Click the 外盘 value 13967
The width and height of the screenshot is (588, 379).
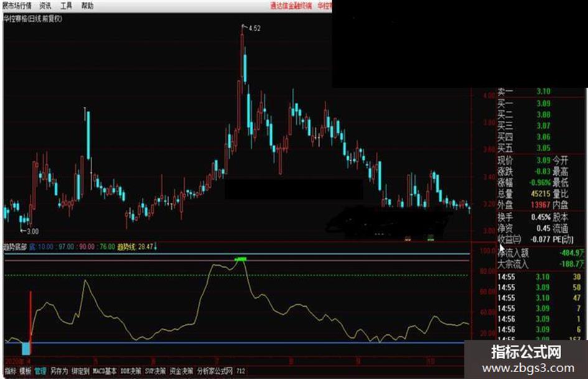click(540, 205)
